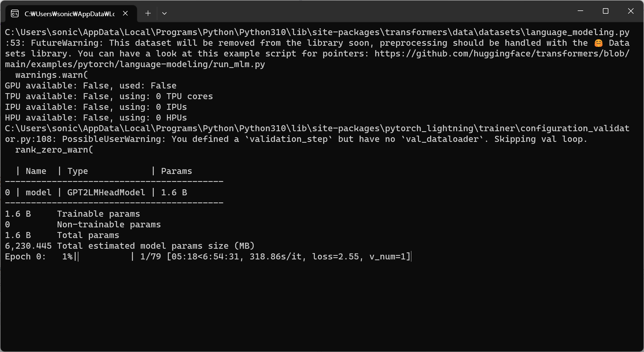This screenshot has height=352, width=644.
Task: Expand the new tab profile dropdown
Action: 164,13
